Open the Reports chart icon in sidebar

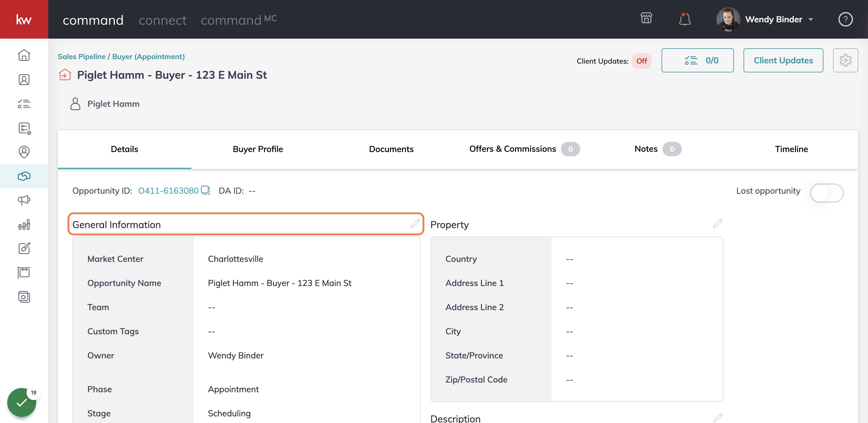24,224
